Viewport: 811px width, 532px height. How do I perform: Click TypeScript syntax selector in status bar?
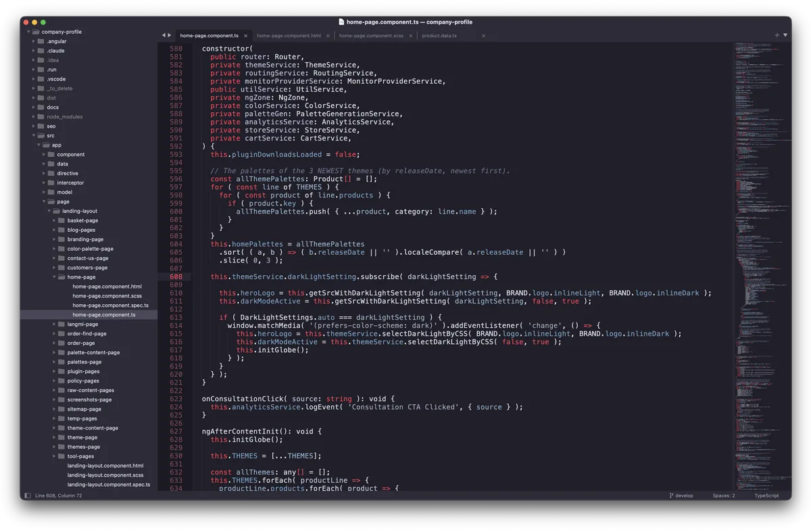pos(767,495)
